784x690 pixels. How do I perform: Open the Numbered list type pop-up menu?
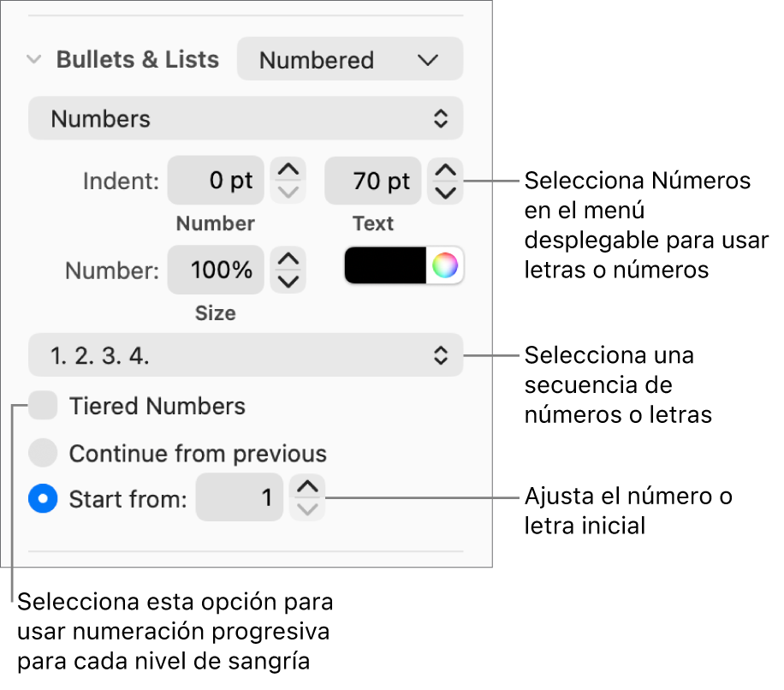click(x=349, y=59)
